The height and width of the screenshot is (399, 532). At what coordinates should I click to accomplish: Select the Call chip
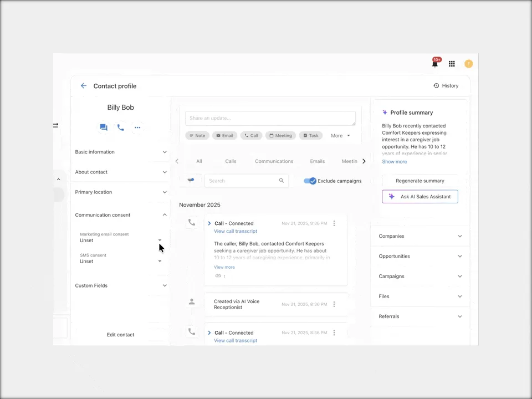point(251,135)
